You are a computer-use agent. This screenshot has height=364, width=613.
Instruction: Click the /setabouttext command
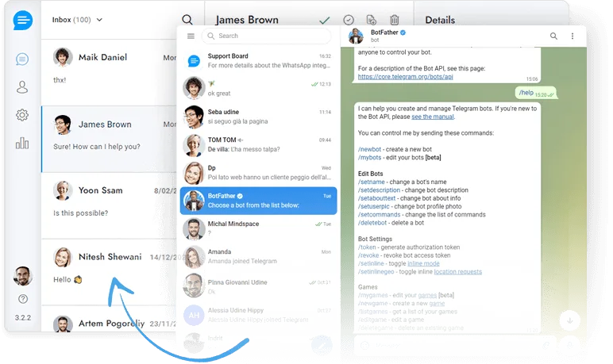[x=376, y=198]
